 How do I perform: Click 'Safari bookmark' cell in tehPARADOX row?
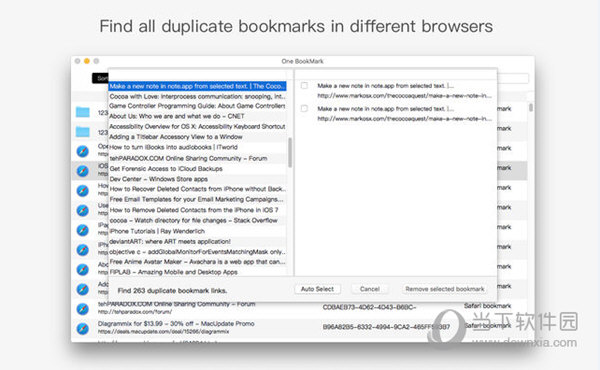487,306
